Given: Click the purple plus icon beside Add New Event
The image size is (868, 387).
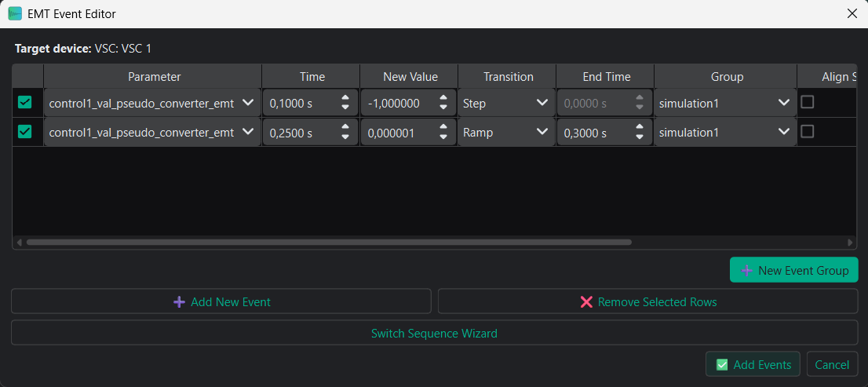Looking at the screenshot, I should click(180, 301).
